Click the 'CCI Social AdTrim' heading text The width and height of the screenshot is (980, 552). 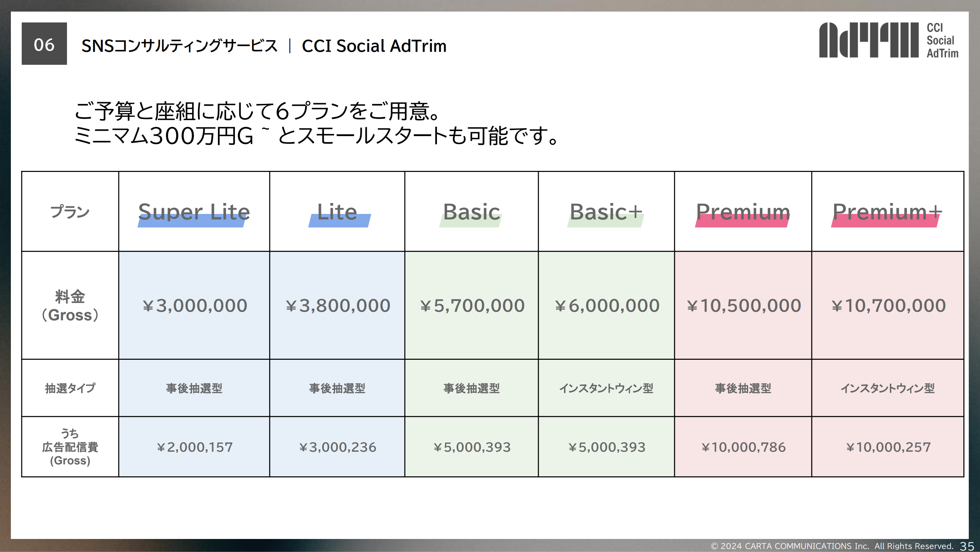tap(374, 46)
